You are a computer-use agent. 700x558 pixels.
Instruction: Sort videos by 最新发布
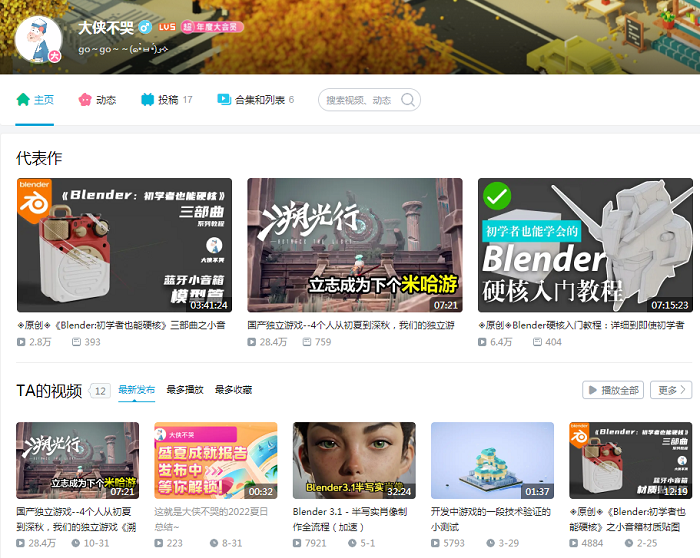[x=136, y=390]
